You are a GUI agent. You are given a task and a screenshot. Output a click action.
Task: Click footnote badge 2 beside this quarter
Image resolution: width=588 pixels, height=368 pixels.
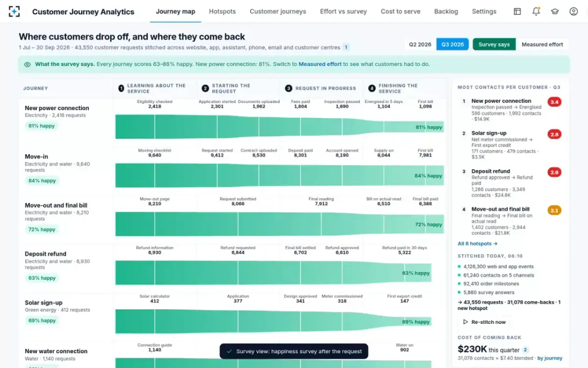[525, 350]
